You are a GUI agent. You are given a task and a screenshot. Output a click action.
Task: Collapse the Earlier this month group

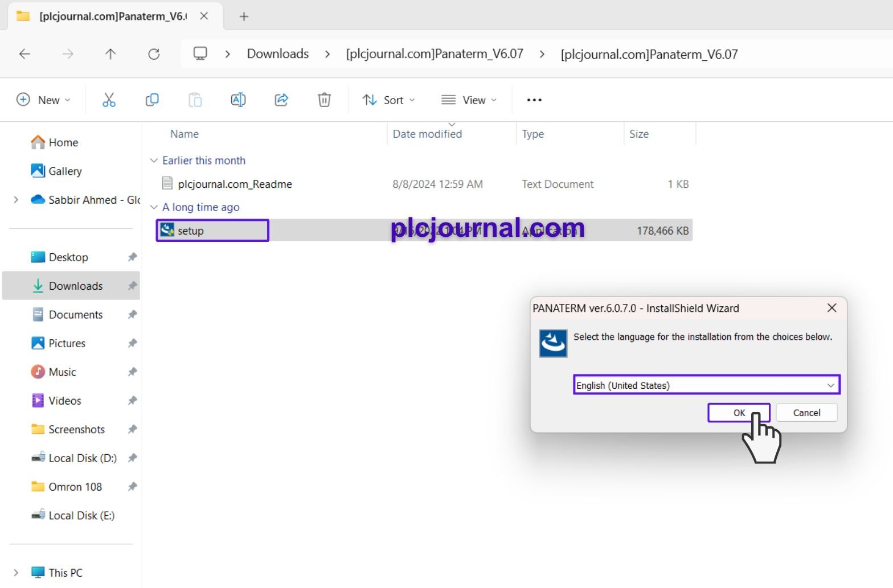(154, 161)
